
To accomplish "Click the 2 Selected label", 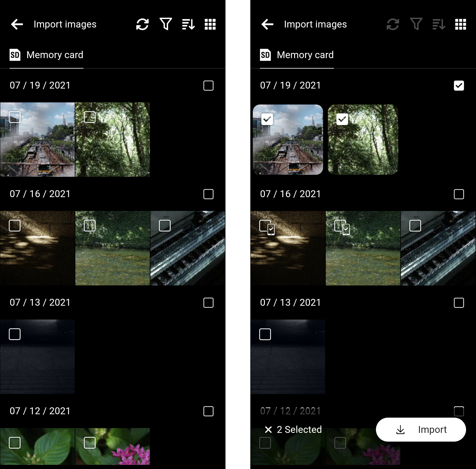I will point(299,429).
